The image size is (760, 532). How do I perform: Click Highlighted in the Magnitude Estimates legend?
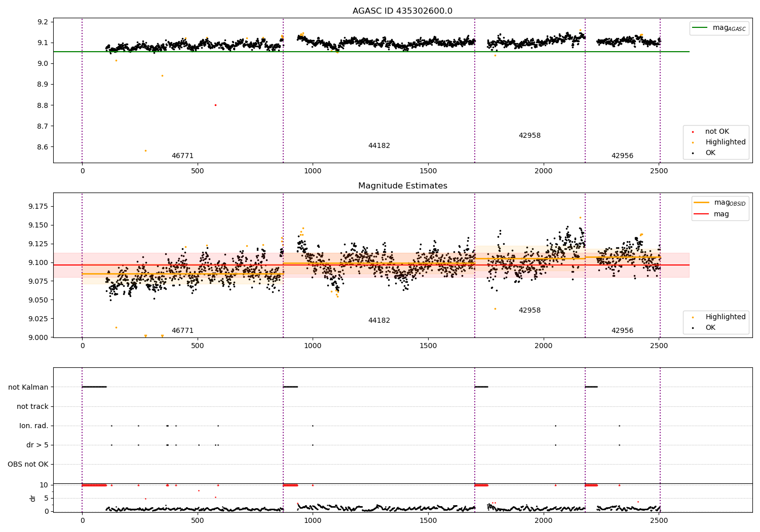pyautogui.click(x=726, y=317)
